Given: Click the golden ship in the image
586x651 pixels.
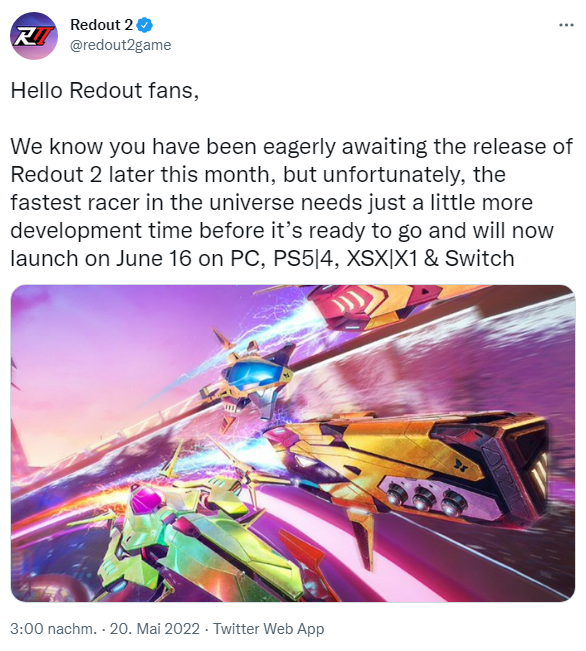Looking at the screenshot, I should (x=411, y=465).
